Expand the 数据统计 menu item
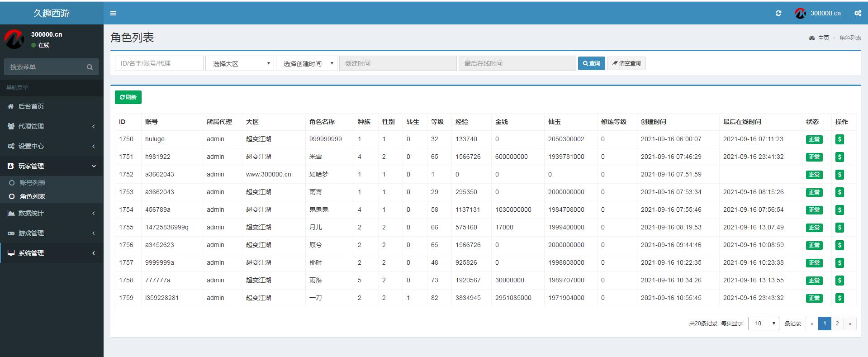 [x=52, y=213]
